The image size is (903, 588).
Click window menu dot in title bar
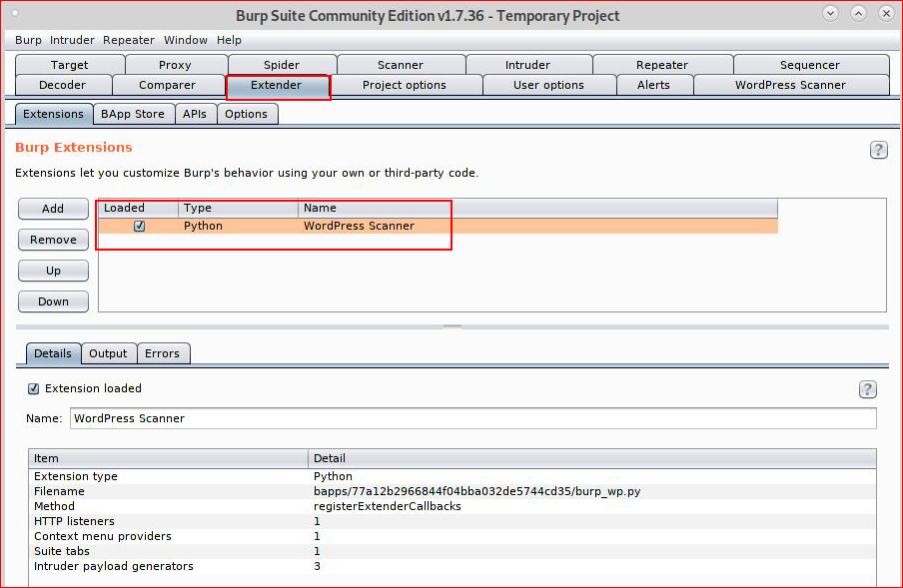coord(15,13)
